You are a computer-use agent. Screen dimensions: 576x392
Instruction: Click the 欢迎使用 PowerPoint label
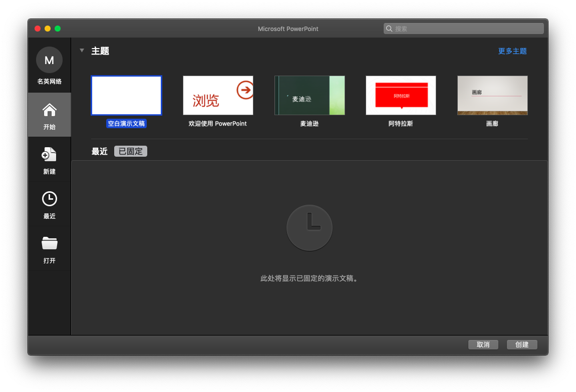tap(217, 124)
